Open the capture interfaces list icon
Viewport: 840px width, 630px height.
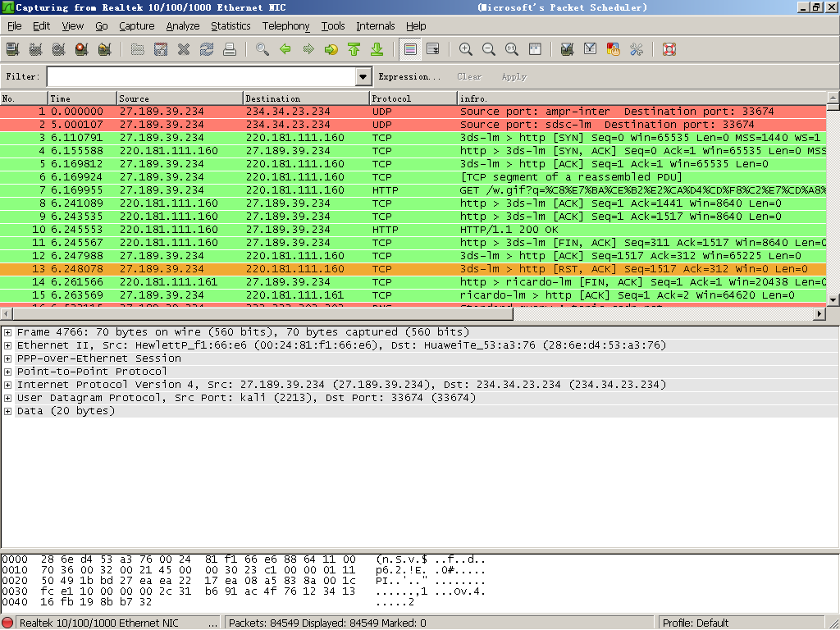point(13,50)
